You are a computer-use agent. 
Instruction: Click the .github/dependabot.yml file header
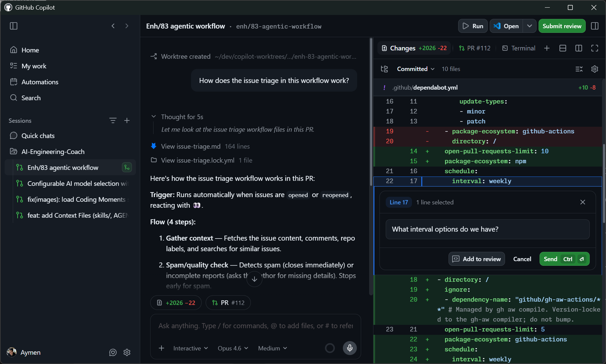pos(488,88)
